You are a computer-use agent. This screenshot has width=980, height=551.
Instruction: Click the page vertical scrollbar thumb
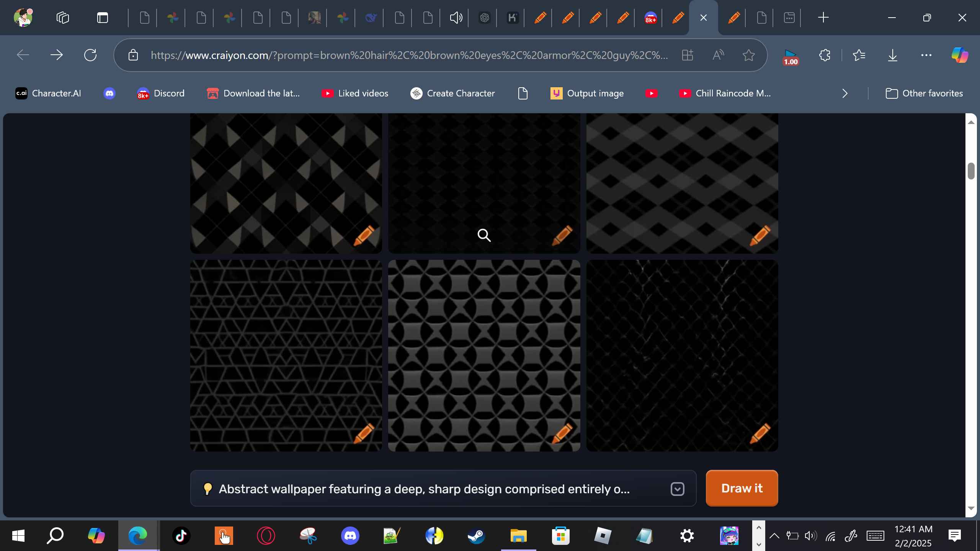pos(971,171)
